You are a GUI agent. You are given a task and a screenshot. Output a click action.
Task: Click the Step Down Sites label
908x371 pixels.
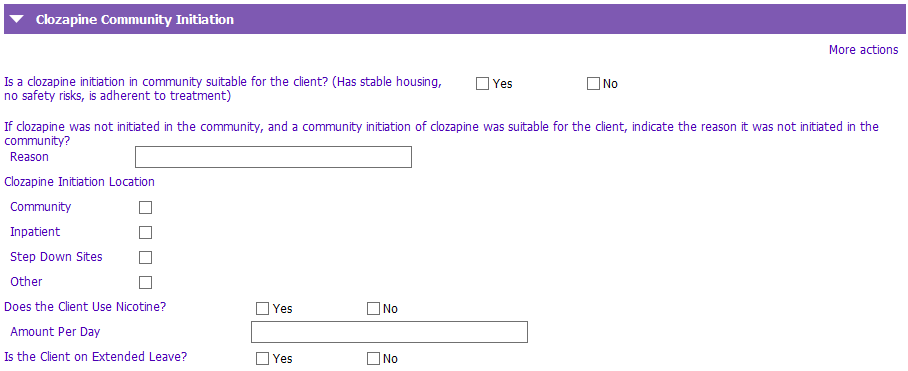click(x=56, y=256)
